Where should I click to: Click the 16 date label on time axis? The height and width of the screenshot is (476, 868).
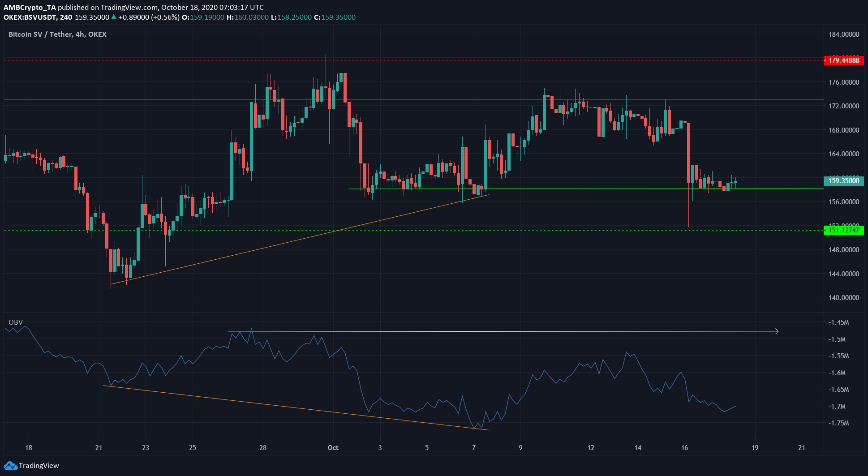[685, 448]
